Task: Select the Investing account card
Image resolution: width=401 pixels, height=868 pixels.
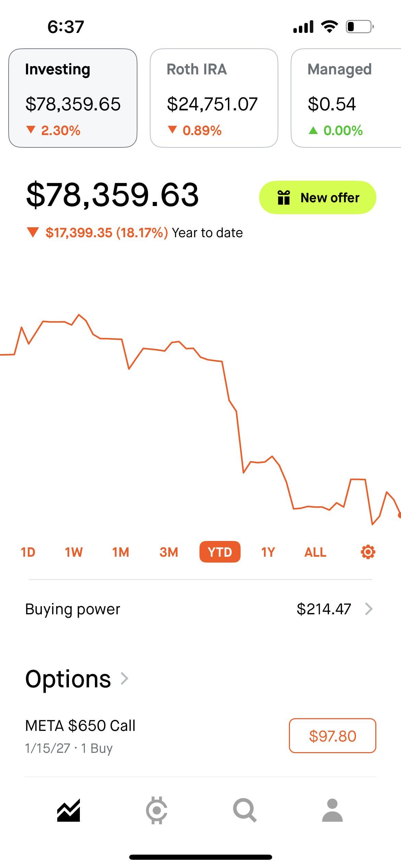Action: point(73,98)
